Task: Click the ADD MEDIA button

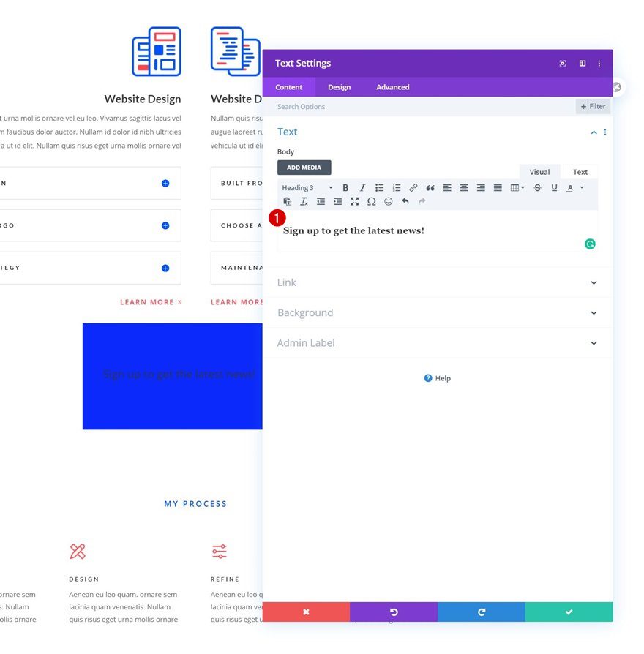Action: [304, 167]
